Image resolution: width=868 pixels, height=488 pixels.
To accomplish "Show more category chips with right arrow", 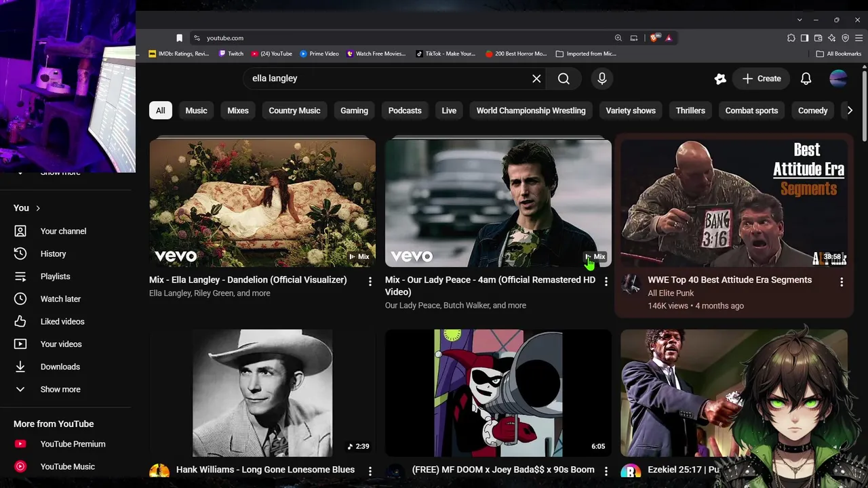I will click(x=850, y=110).
